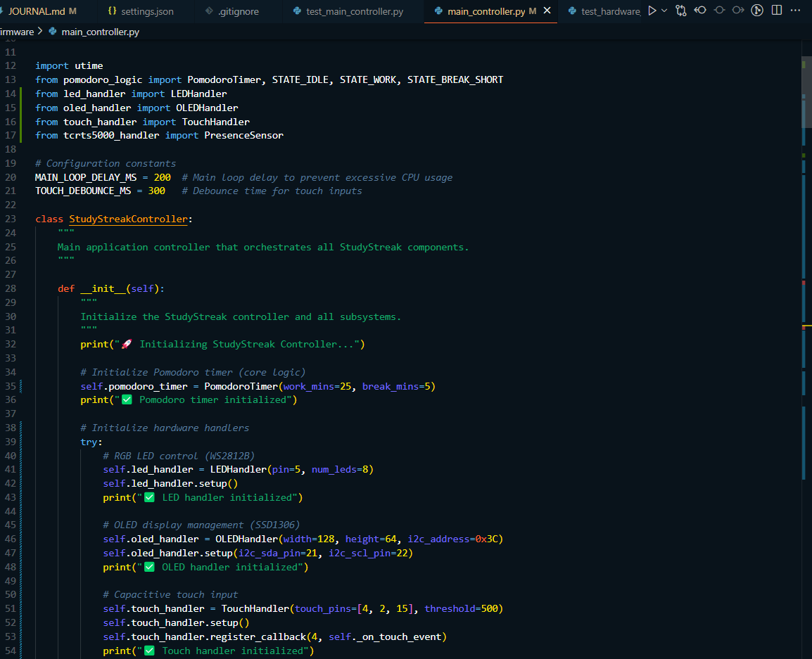Click PresenceSensor on line 17
812x659 pixels.
[243, 135]
